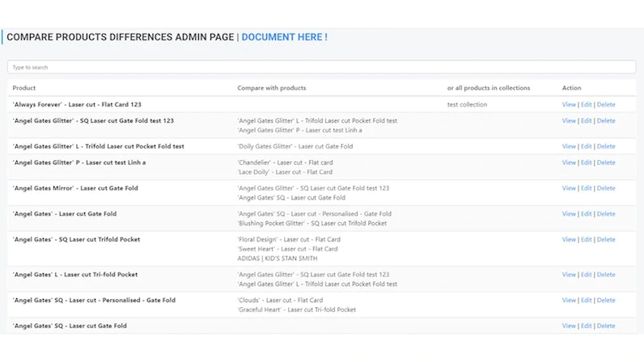Open the DOCUMENT HERE ! link
644x362 pixels.
(284, 37)
